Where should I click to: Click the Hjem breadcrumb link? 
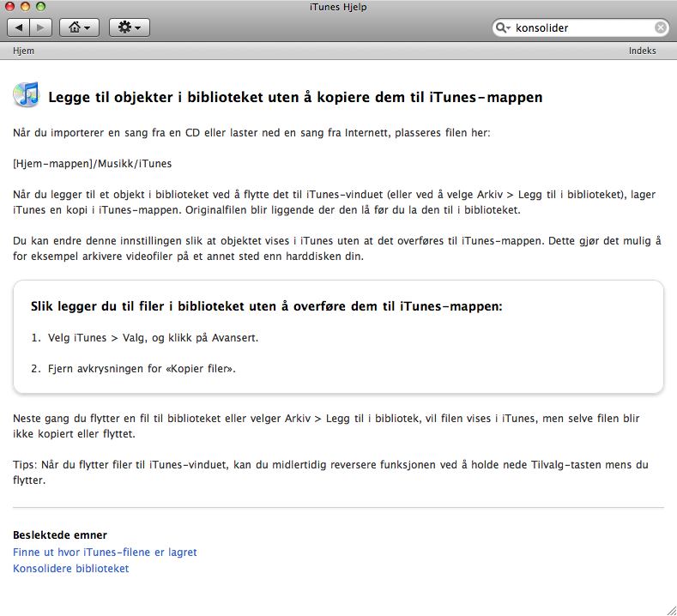click(23, 51)
